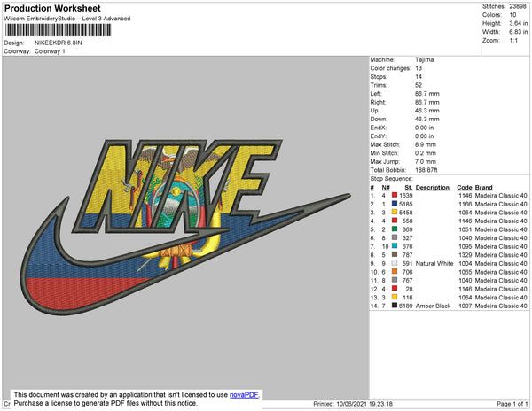Viewport: 532px width, 411px height.
Task: Select the orange swatch on the 706-stitch row
Action: [x=395, y=271]
